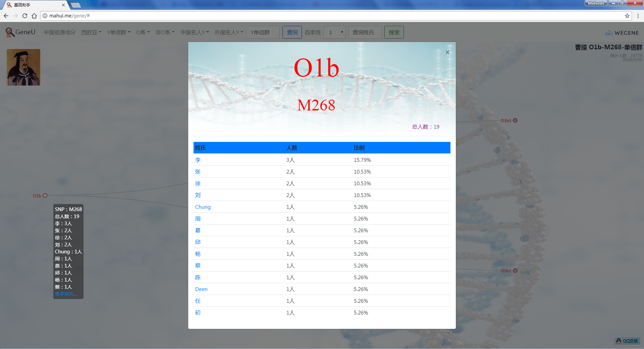Open the Chrome three-dot menu
The image size is (644, 349).
point(638,16)
